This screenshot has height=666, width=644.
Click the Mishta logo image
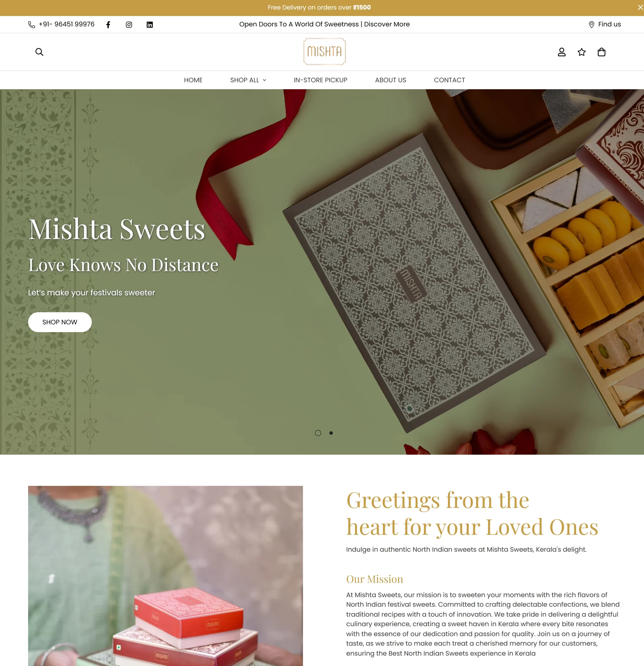(x=324, y=52)
